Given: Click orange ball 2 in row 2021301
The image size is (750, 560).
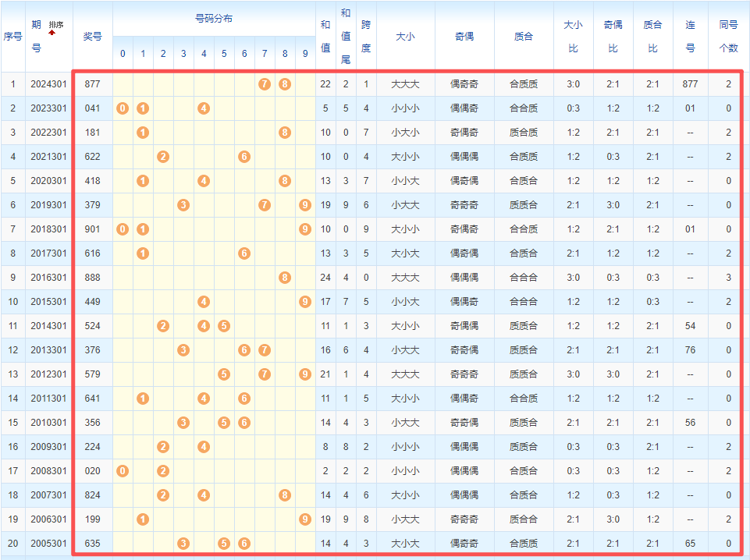Looking at the screenshot, I should click(163, 157).
